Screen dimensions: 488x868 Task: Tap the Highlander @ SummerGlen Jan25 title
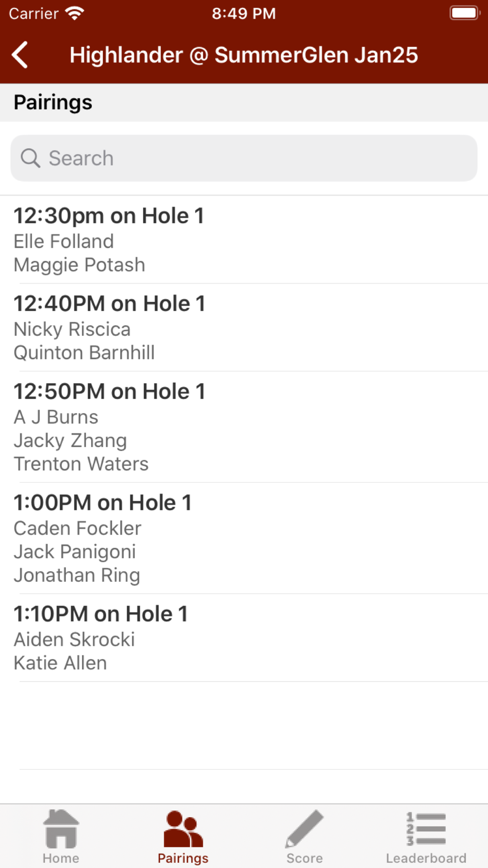click(x=244, y=55)
